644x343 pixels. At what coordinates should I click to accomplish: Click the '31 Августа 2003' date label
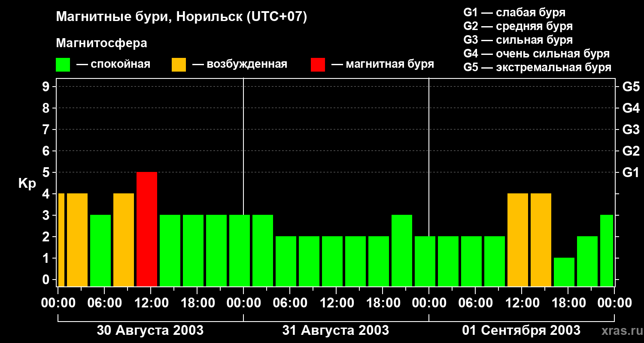click(336, 331)
